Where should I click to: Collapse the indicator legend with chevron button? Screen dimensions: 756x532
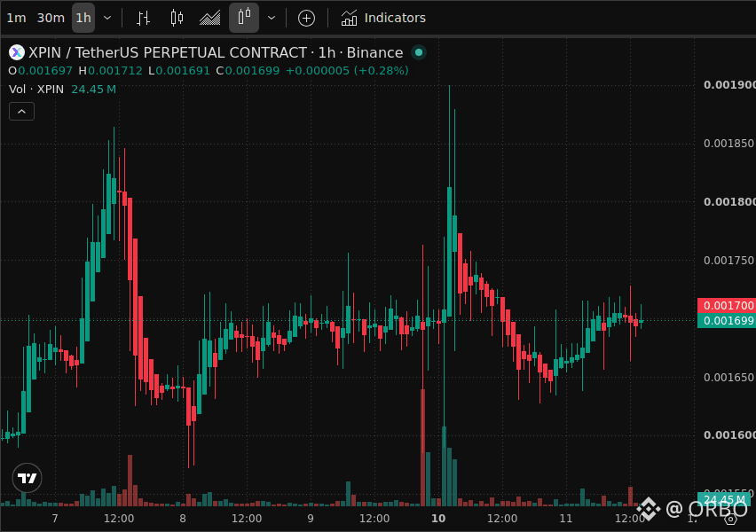[21, 112]
